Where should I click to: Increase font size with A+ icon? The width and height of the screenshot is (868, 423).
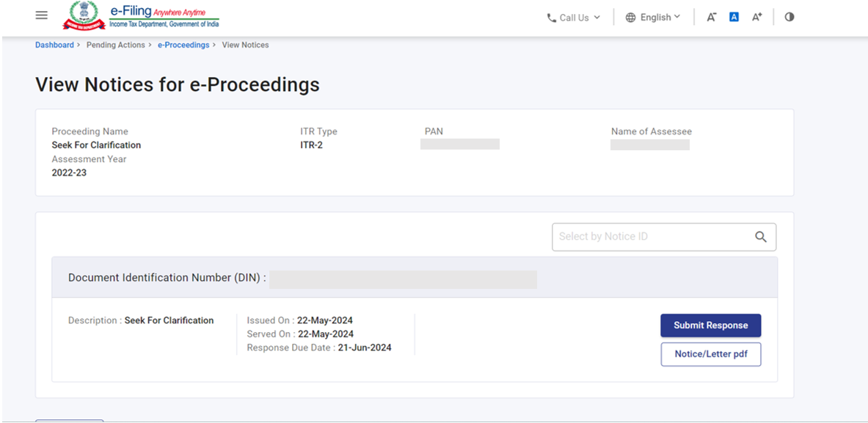coord(756,17)
